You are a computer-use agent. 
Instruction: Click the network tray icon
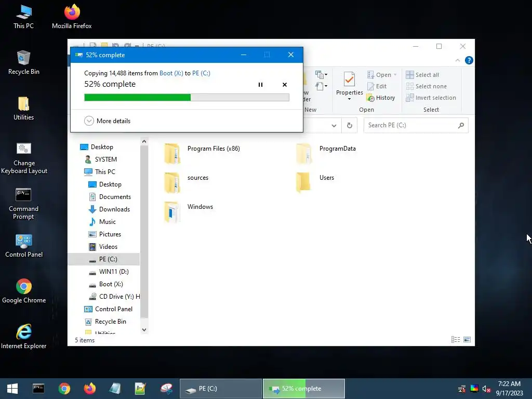(462, 389)
